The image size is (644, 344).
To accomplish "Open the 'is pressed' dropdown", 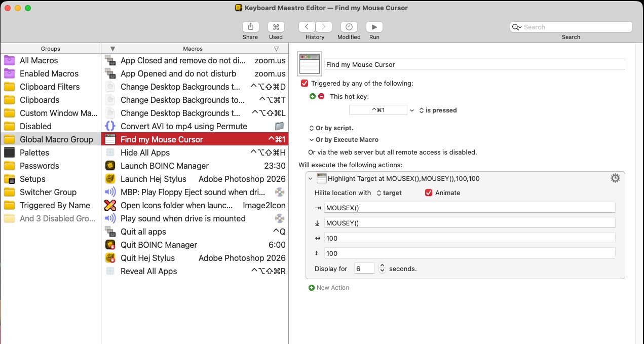I will [x=438, y=110].
